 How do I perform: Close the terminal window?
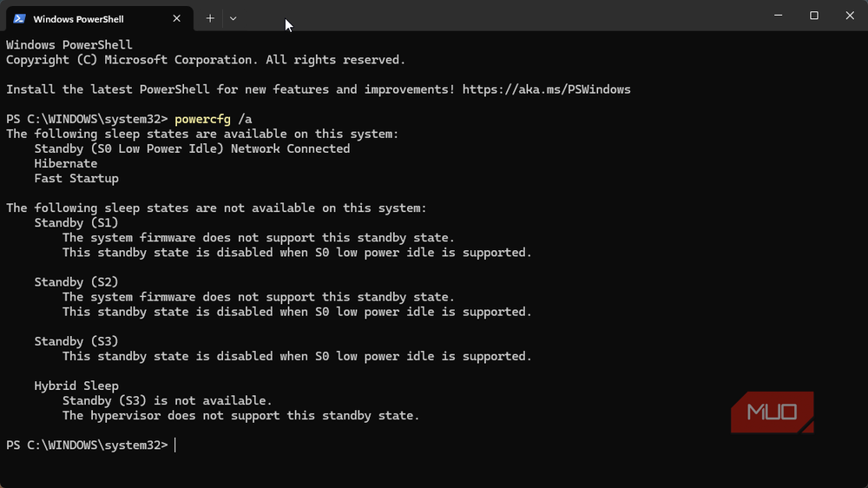click(x=850, y=16)
